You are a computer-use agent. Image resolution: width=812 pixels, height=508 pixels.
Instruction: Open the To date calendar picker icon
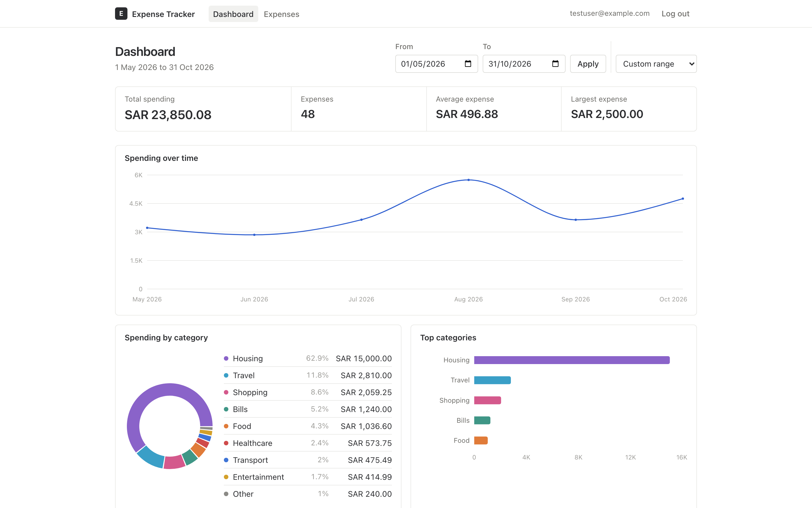point(555,64)
